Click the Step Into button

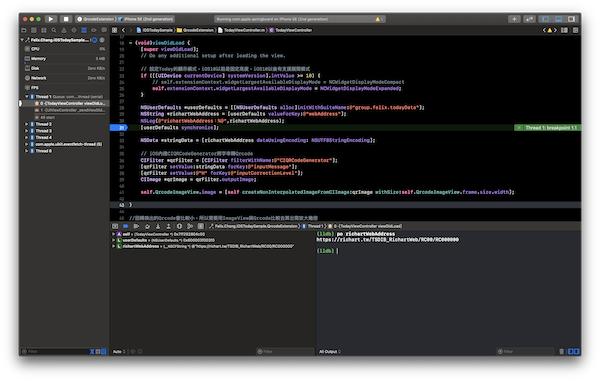pos(158,226)
